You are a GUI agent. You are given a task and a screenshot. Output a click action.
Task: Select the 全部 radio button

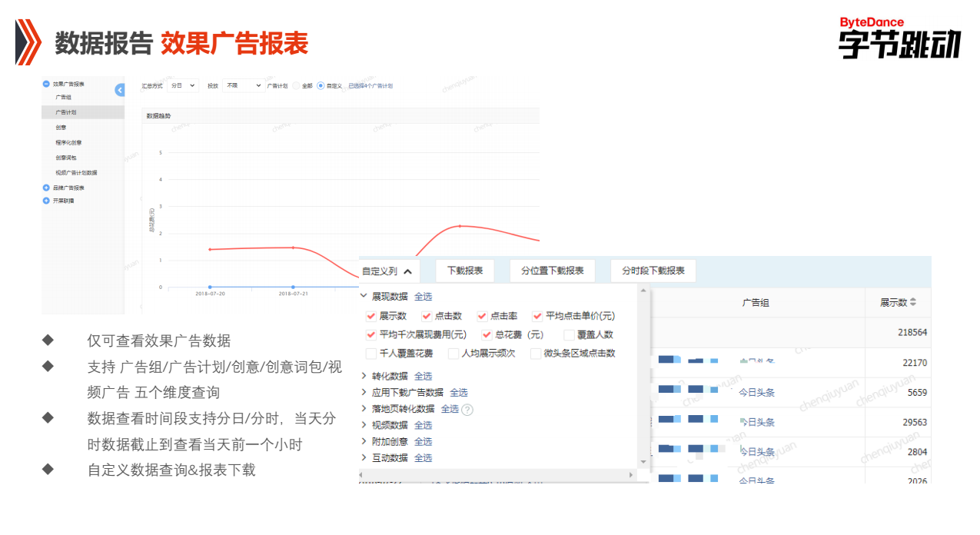(297, 85)
